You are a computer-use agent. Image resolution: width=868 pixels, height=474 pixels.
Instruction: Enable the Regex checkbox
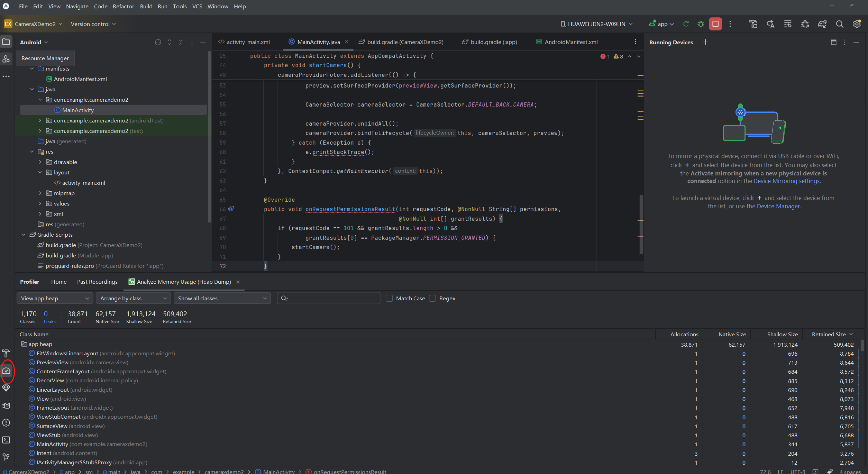432,298
